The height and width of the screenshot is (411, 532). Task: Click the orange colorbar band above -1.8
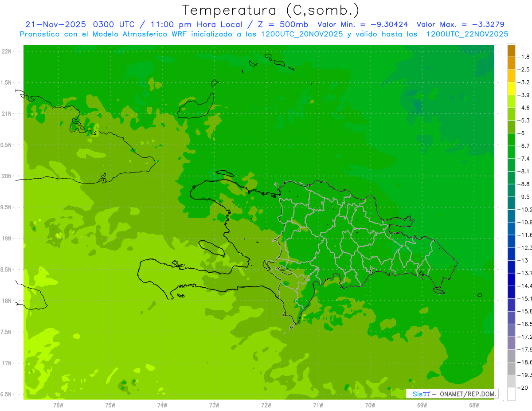point(511,51)
